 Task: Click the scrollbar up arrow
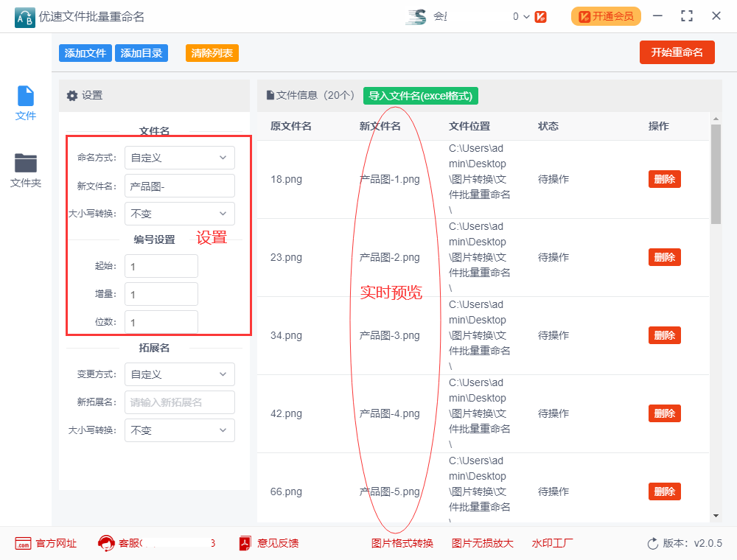pyautogui.click(x=716, y=119)
